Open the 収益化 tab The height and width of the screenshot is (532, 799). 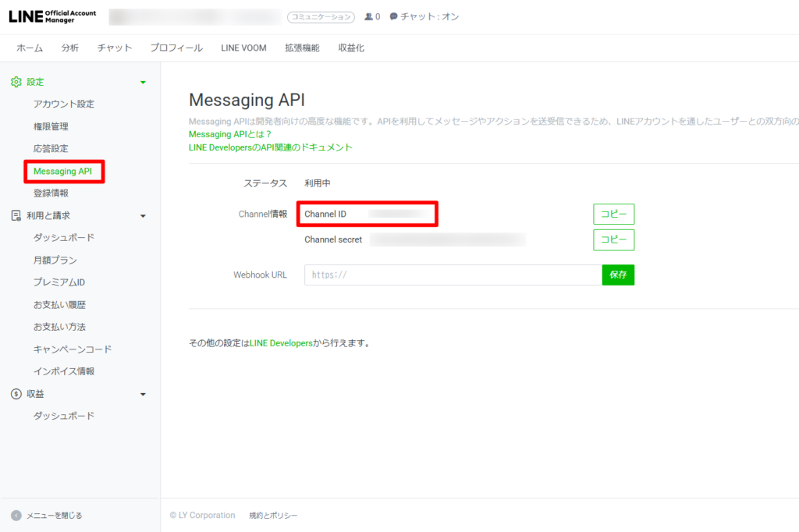click(x=351, y=48)
